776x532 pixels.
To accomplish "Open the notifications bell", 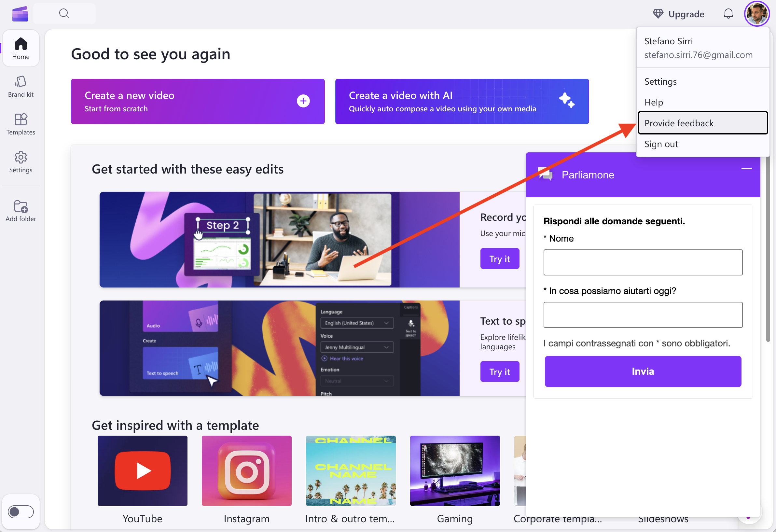I will (728, 14).
